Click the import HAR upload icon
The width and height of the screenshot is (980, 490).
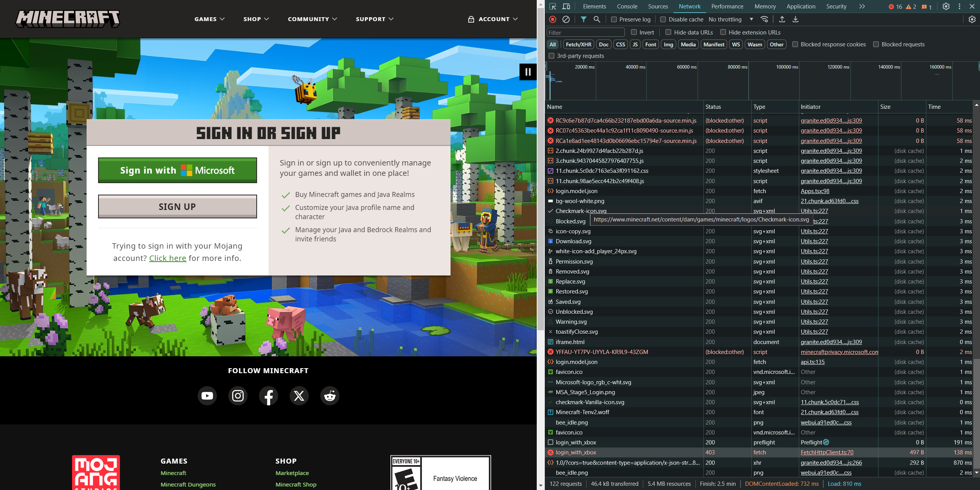[x=782, y=19]
